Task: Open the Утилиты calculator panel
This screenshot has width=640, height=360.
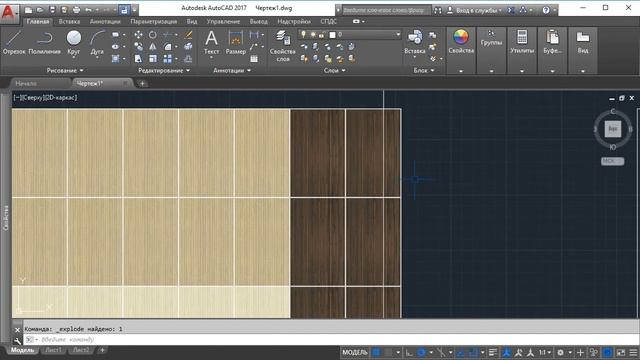Action: pos(522,42)
